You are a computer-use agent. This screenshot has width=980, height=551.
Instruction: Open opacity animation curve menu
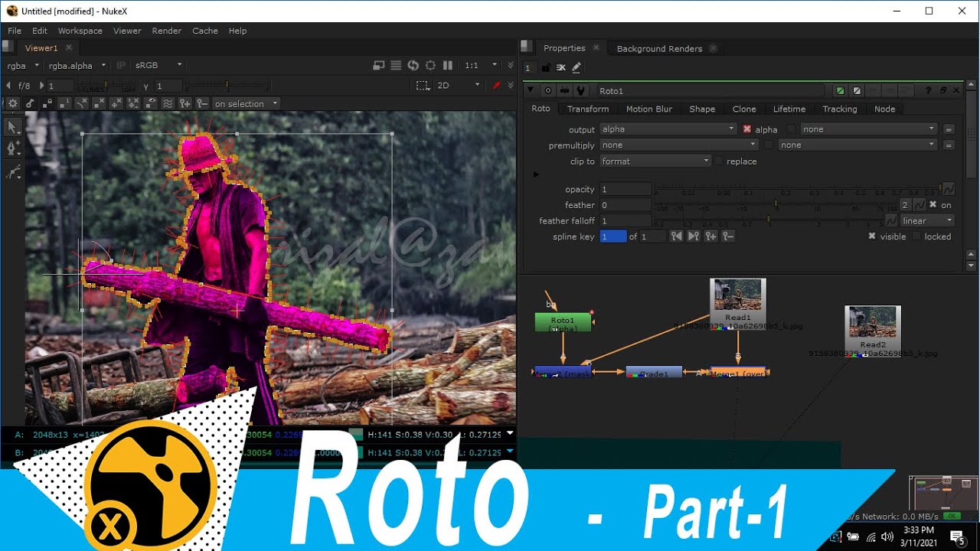949,189
